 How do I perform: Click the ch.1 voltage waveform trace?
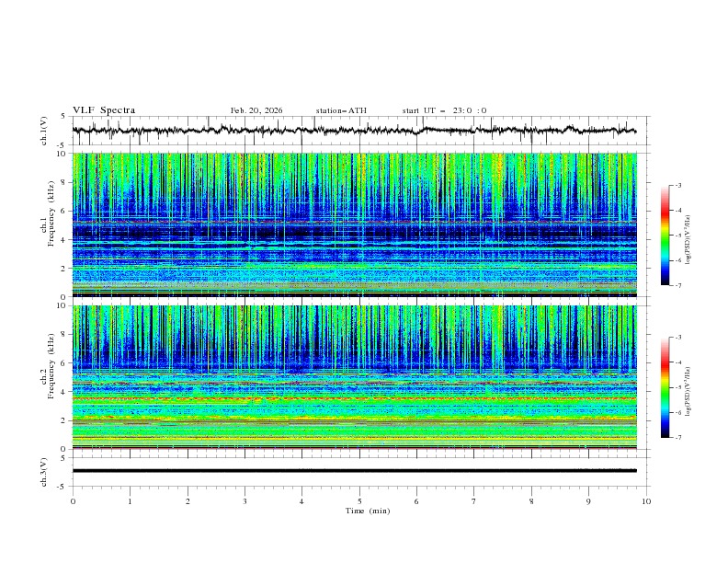pyautogui.click(x=354, y=131)
